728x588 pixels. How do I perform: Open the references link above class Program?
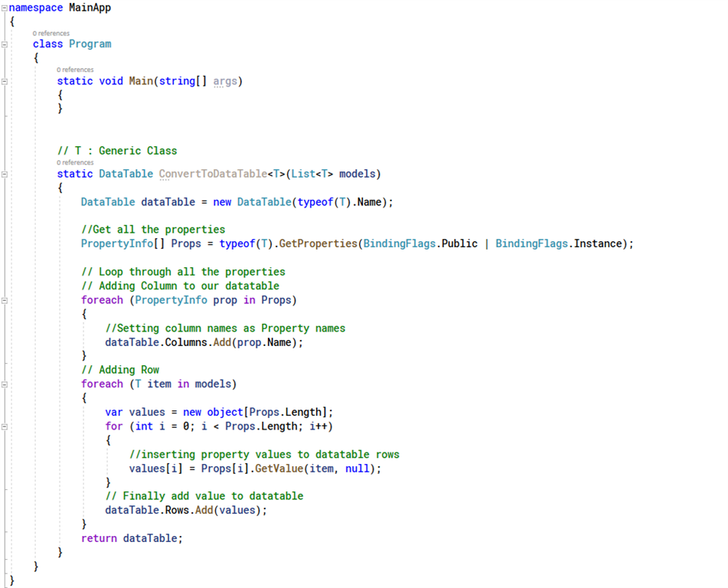click(51, 34)
